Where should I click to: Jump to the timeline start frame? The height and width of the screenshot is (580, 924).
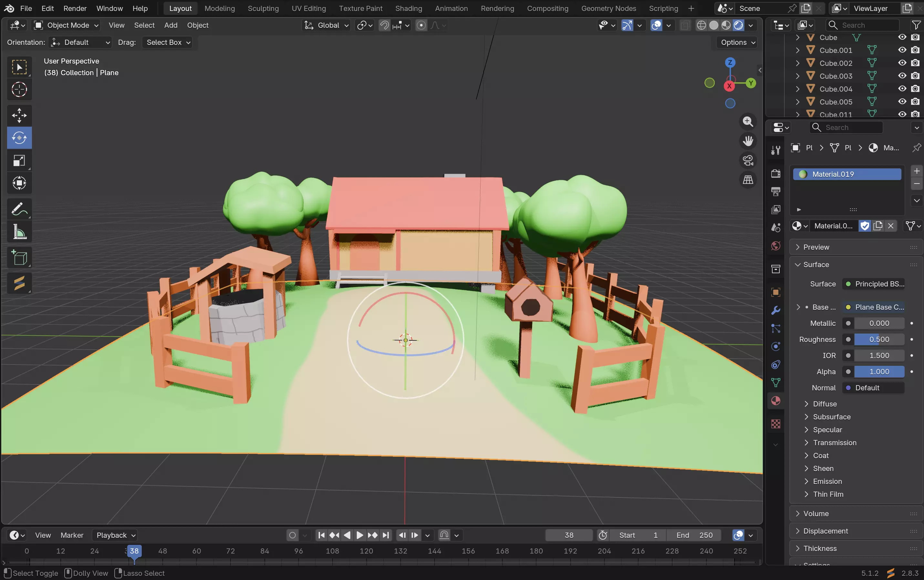click(x=322, y=535)
